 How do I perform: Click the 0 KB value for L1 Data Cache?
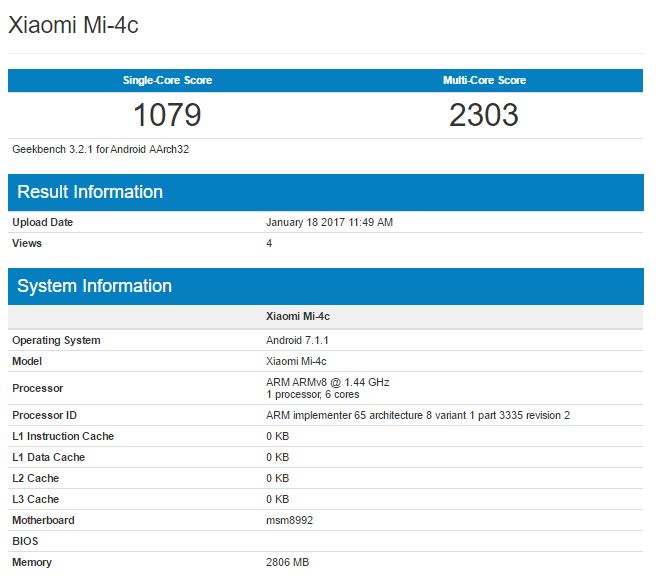[277, 457]
